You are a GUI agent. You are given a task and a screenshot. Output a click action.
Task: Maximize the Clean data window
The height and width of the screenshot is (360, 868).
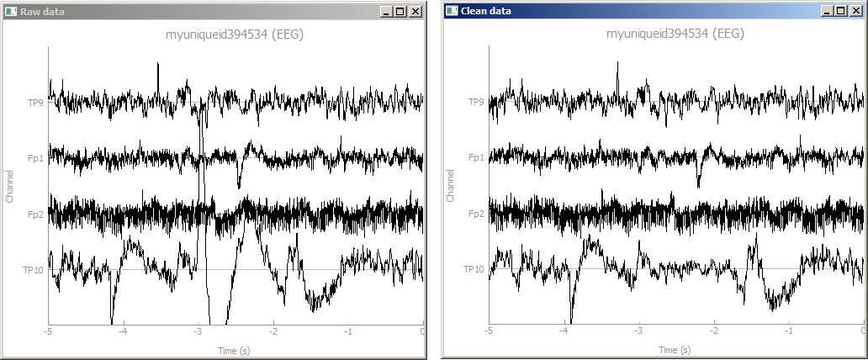click(840, 12)
